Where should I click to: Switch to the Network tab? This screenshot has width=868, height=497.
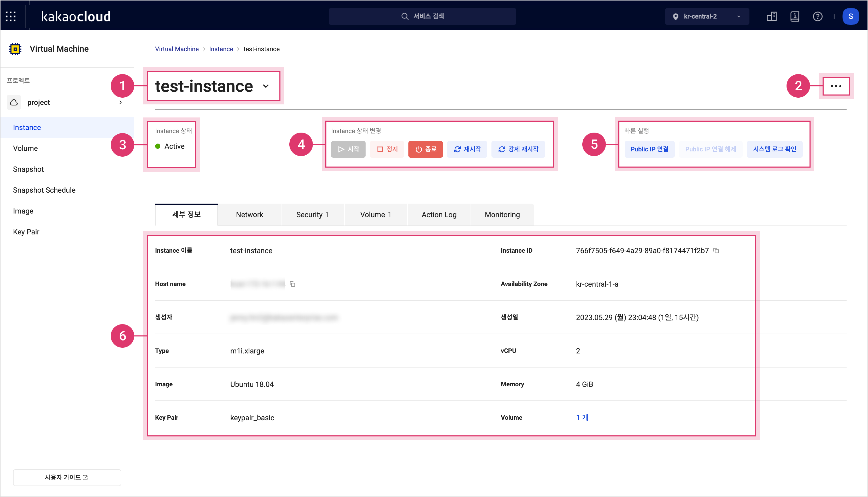click(249, 214)
